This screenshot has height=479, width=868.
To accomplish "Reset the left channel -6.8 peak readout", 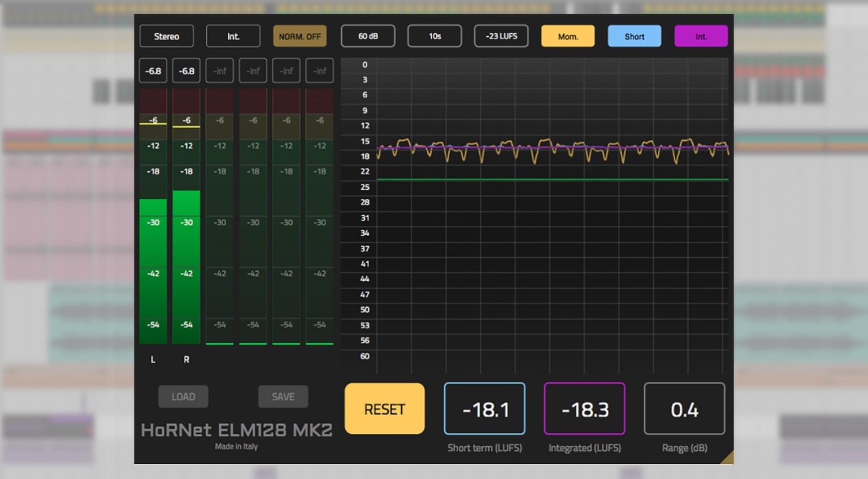I will pos(153,71).
